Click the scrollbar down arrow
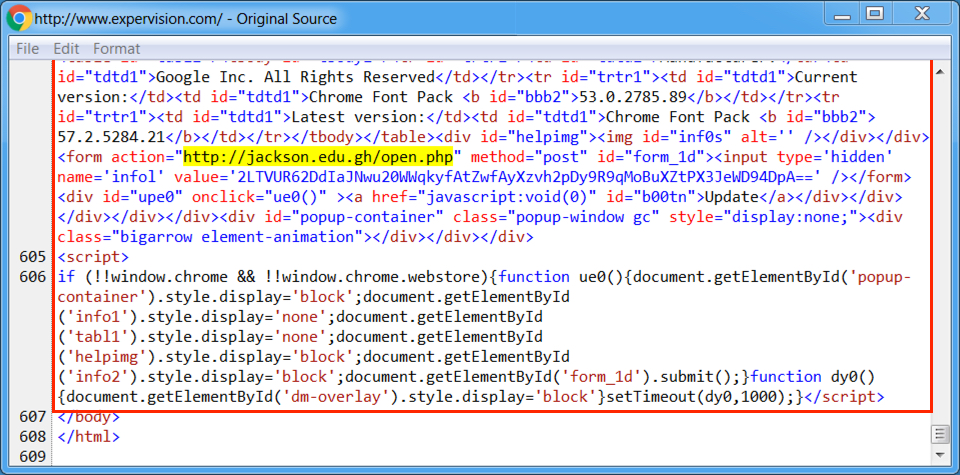 (939, 455)
